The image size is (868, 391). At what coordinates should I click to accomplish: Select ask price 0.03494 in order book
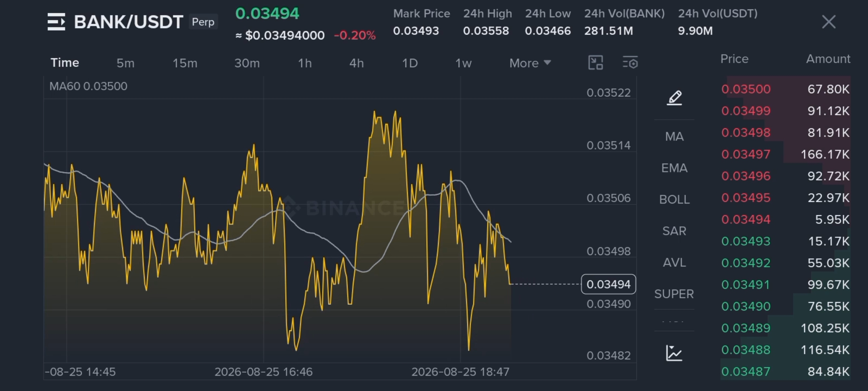pyautogui.click(x=746, y=220)
